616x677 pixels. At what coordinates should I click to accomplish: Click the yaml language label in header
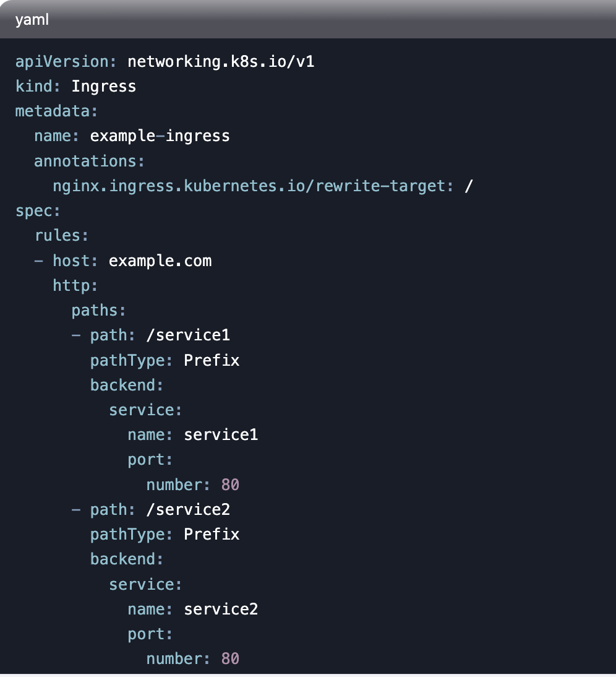(x=32, y=20)
